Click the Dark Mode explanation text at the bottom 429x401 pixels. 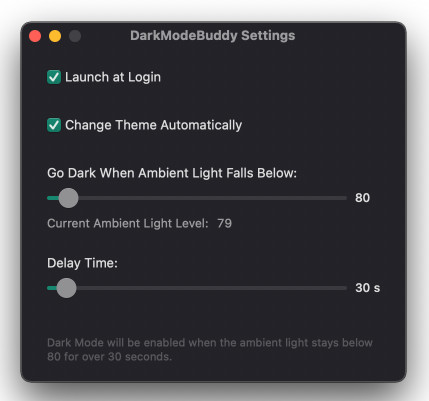click(210, 350)
